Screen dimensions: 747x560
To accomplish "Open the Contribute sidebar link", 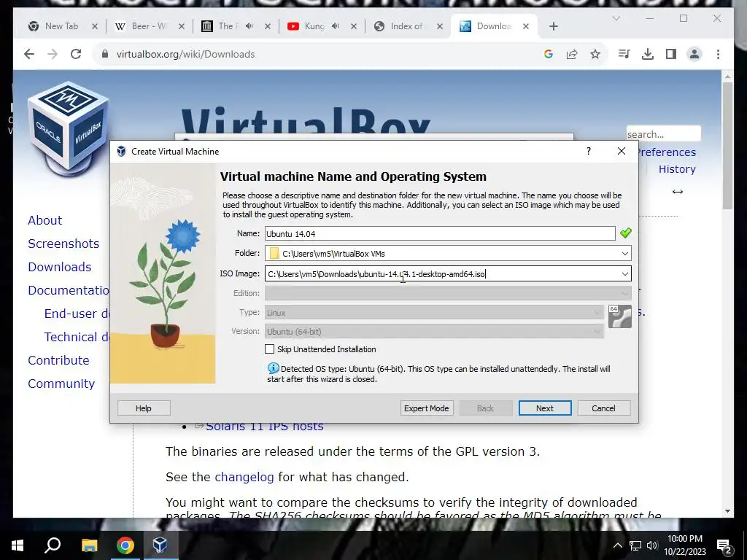I will [x=58, y=360].
